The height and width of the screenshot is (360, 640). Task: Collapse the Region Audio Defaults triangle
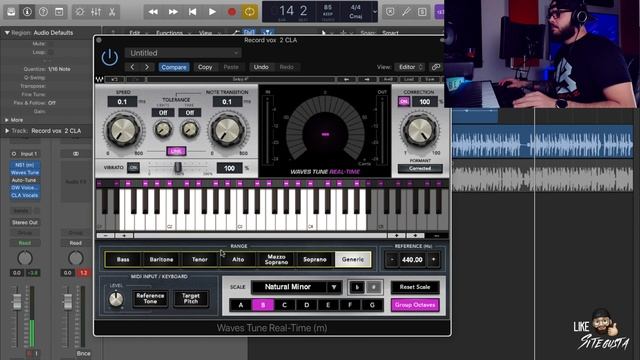[x=7, y=33]
